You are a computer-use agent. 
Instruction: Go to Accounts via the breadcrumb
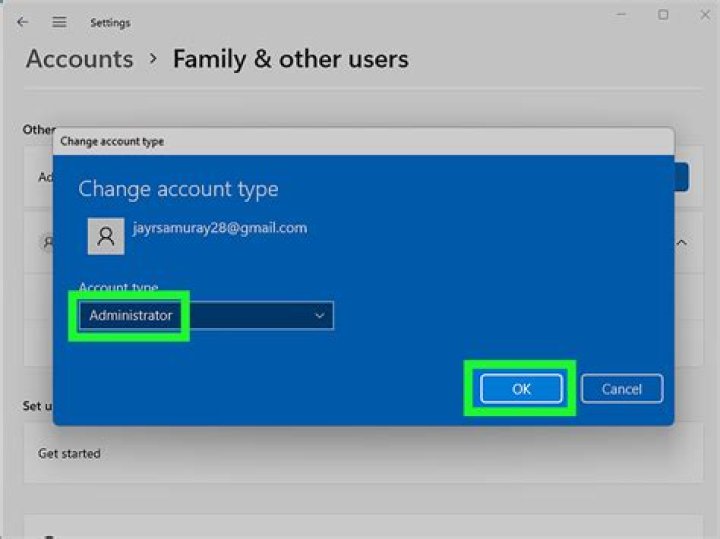pyautogui.click(x=79, y=59)
